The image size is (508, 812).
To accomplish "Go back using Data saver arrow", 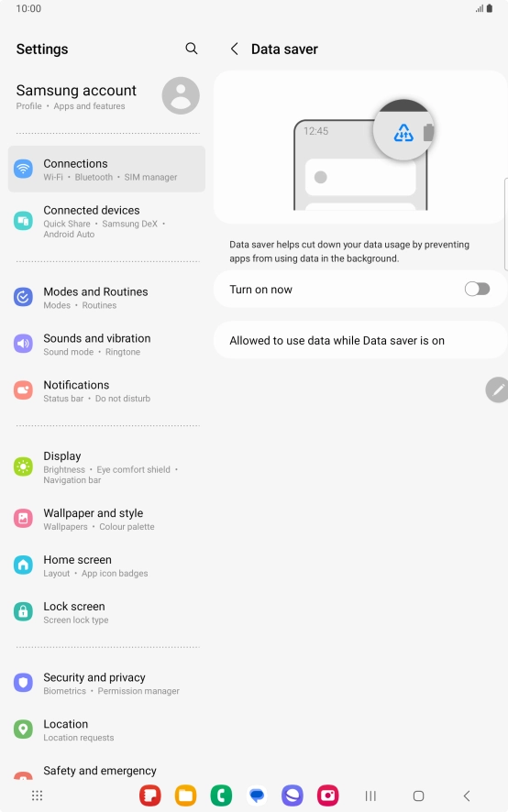I will coord(235,49).
